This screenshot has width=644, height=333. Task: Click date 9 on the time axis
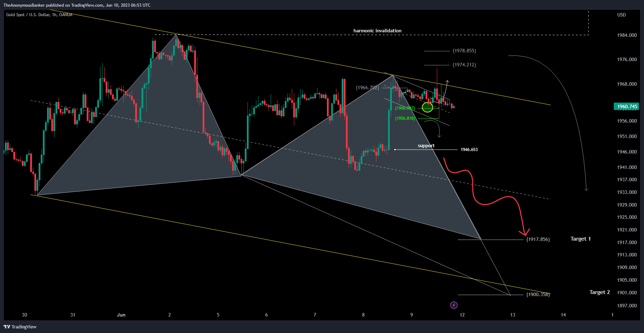click(x=412, y=315)
